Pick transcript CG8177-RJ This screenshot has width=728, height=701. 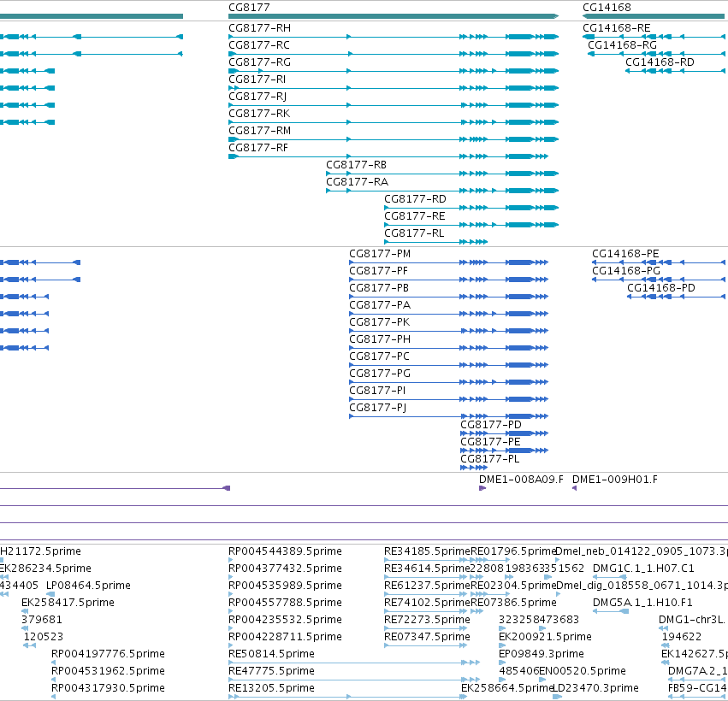[257, 97]
